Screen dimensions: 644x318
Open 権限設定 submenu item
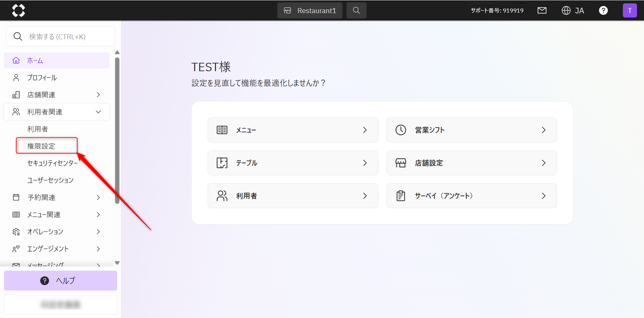(x=41, y=146)
